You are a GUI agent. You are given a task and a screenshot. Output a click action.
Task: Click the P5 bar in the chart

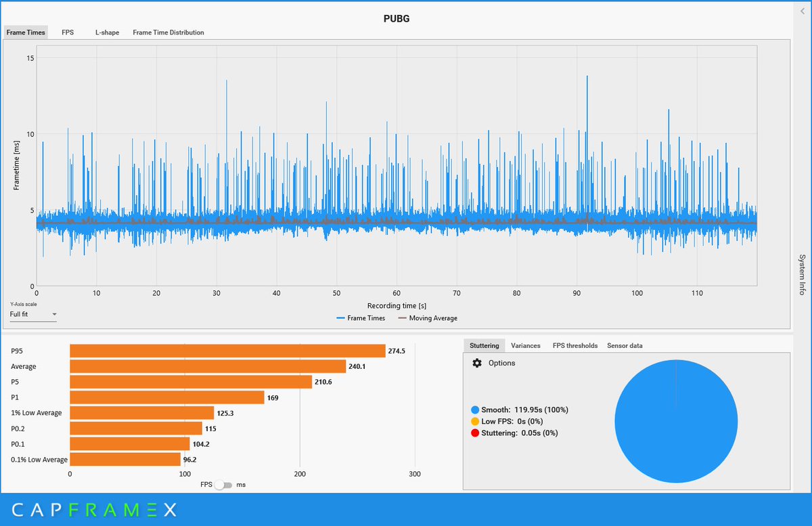tap(191, 382)
